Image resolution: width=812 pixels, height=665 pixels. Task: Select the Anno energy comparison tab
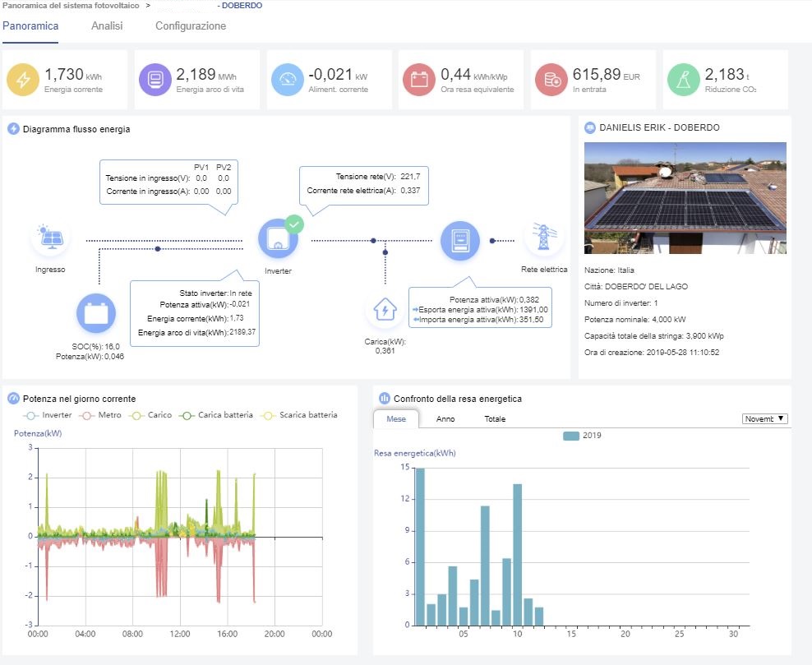pyautogui.click(x=445, y=419)
